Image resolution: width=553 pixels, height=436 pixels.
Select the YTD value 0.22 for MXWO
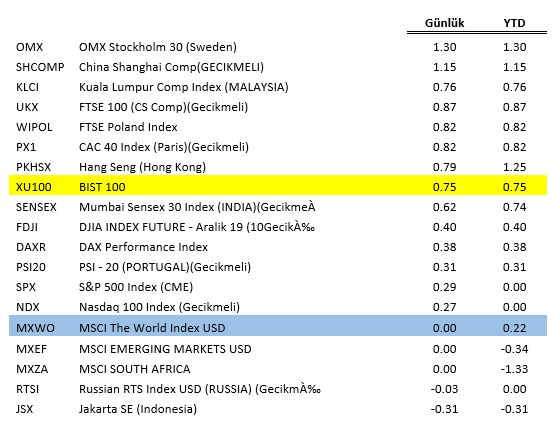[514, 328]
